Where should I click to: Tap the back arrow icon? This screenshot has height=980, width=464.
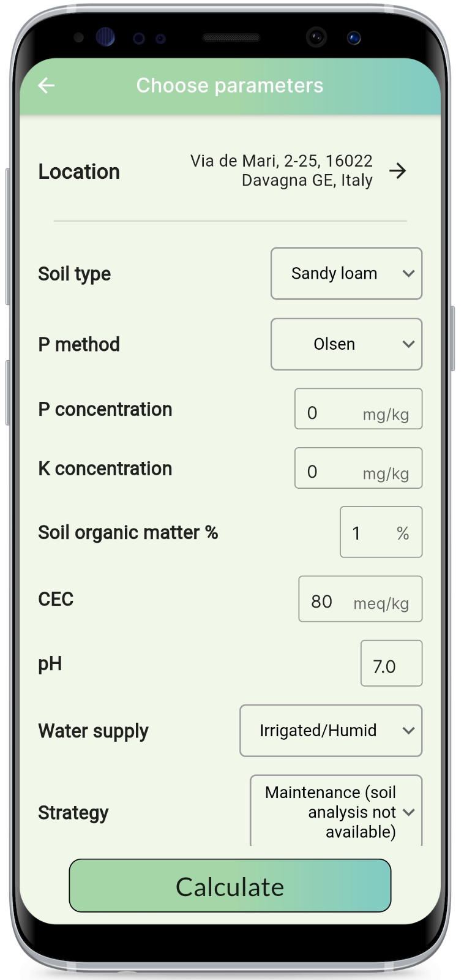[x=47, y=86]
